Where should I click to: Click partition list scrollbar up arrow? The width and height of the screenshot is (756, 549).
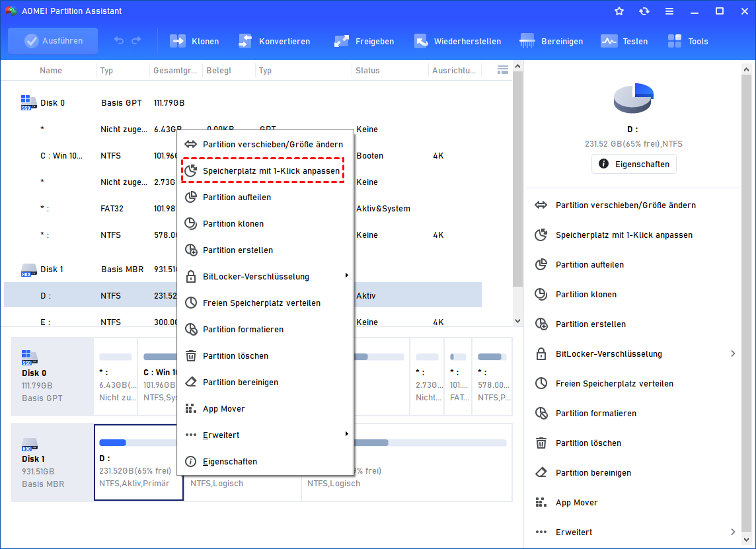[518, 67]
